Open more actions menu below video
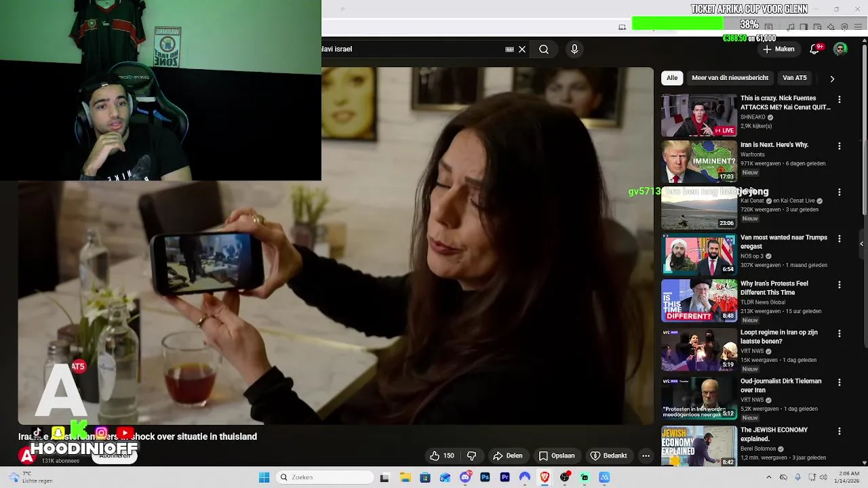This screenshot has height=488, width=868. 646,456
